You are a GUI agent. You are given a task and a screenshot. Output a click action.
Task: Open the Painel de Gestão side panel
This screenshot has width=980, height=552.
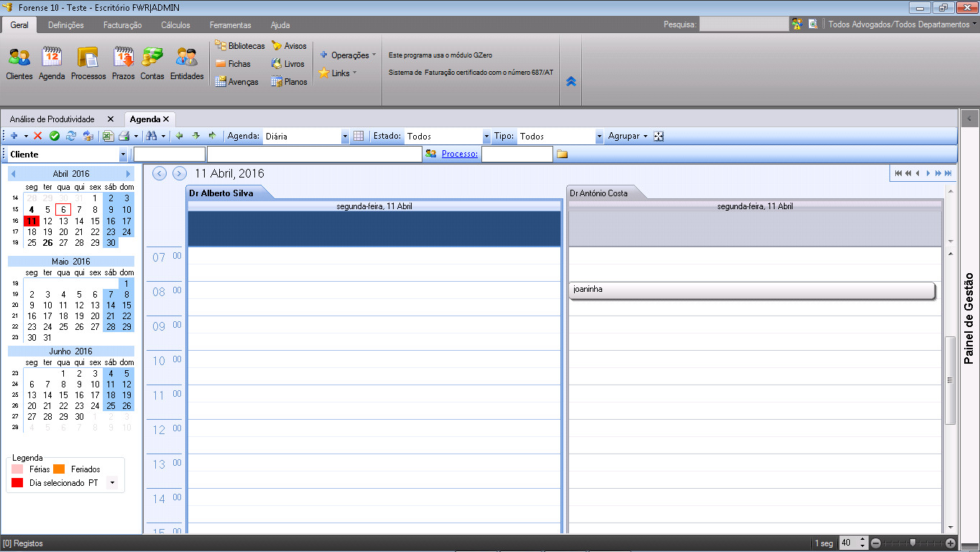pos(969,318)
